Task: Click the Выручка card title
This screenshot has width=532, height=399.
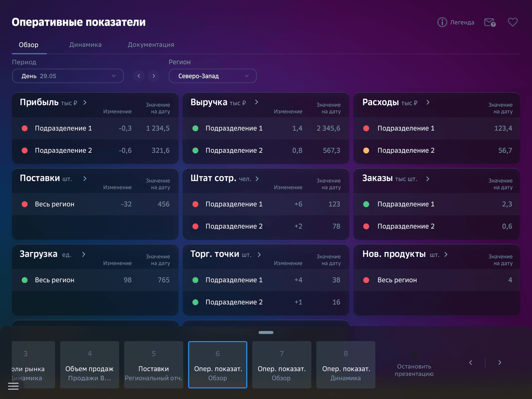Action: (x=209, y=102)
